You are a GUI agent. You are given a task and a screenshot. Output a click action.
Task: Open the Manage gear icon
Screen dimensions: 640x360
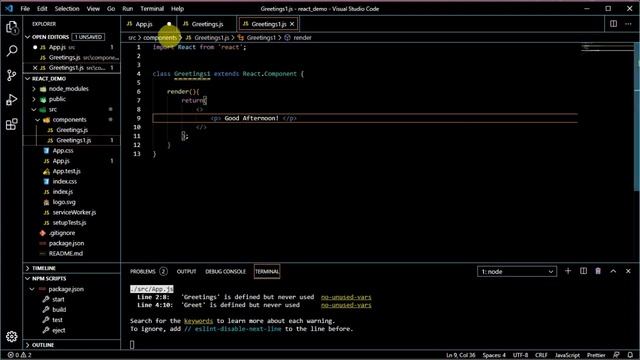click(12, 336)
